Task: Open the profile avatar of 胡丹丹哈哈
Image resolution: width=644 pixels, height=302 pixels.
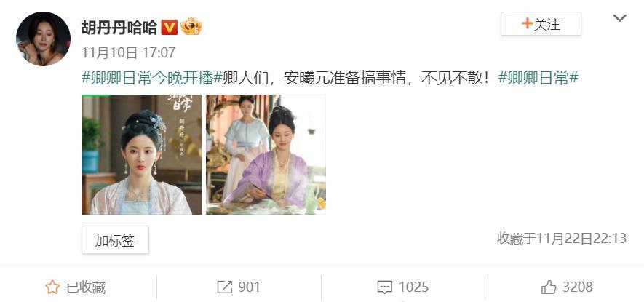Action: pos(43,39)
